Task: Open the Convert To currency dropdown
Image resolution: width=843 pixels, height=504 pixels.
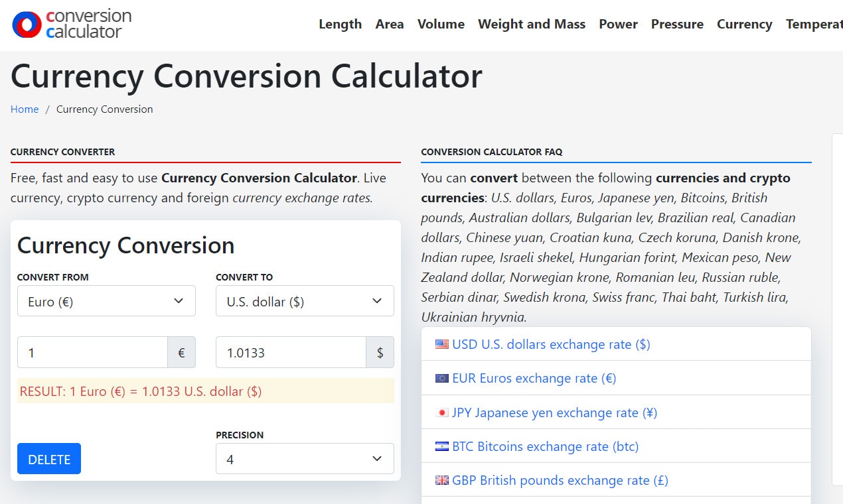Action: (305, 300)
